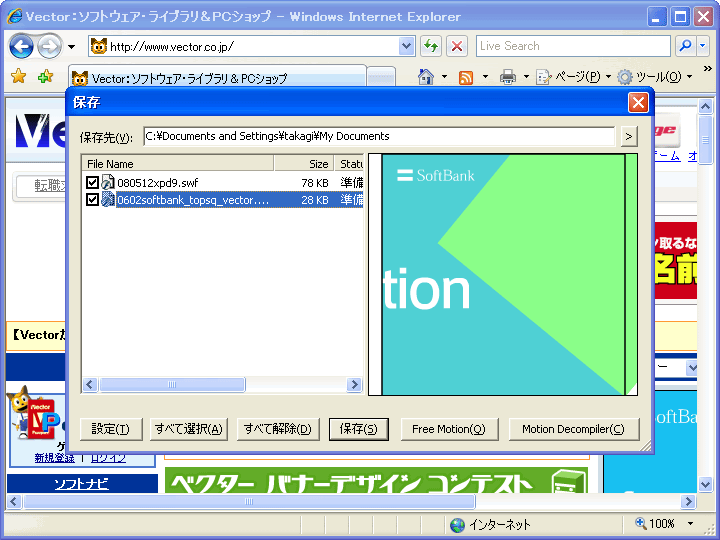720x540 pixels.
Task: Go back with the browser Back arrow
Action: click(21, 46)
